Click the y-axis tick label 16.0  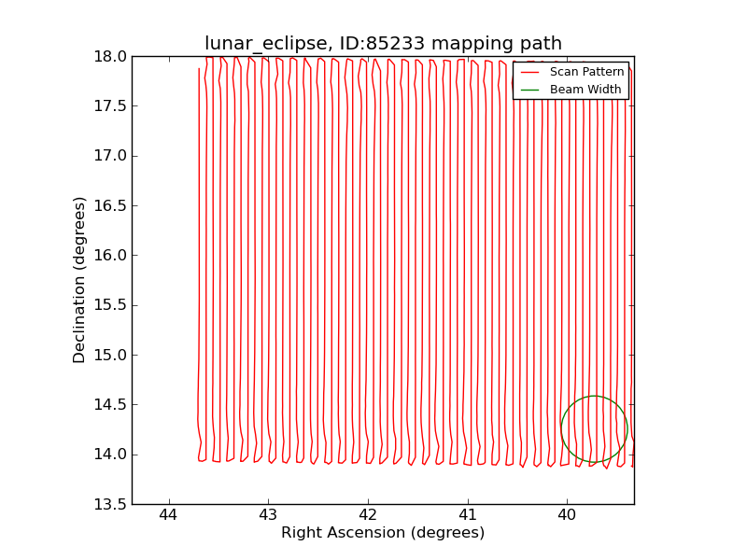point(110,255)
